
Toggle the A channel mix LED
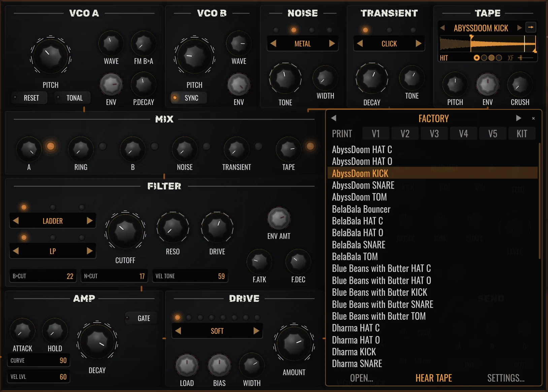(51, 146)
